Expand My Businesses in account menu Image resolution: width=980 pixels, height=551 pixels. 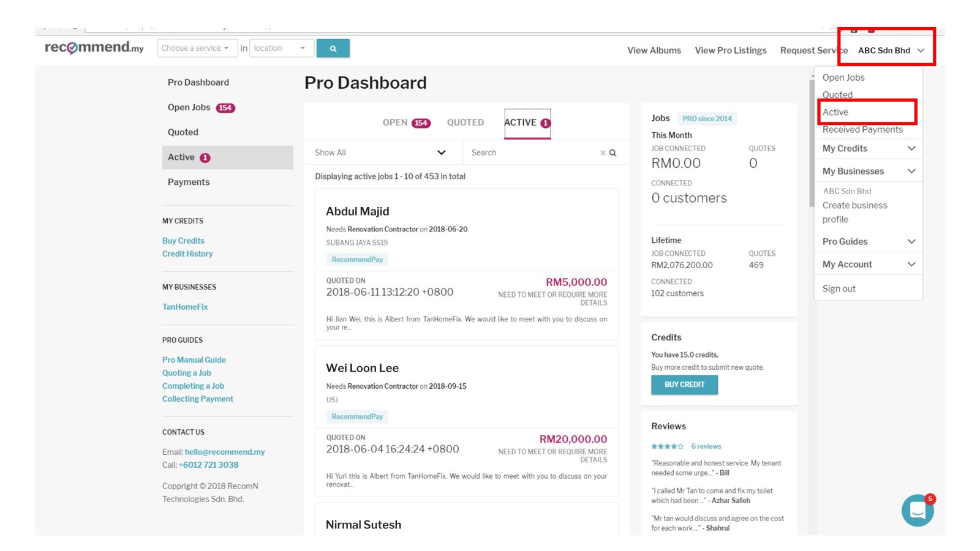(869, 171)
